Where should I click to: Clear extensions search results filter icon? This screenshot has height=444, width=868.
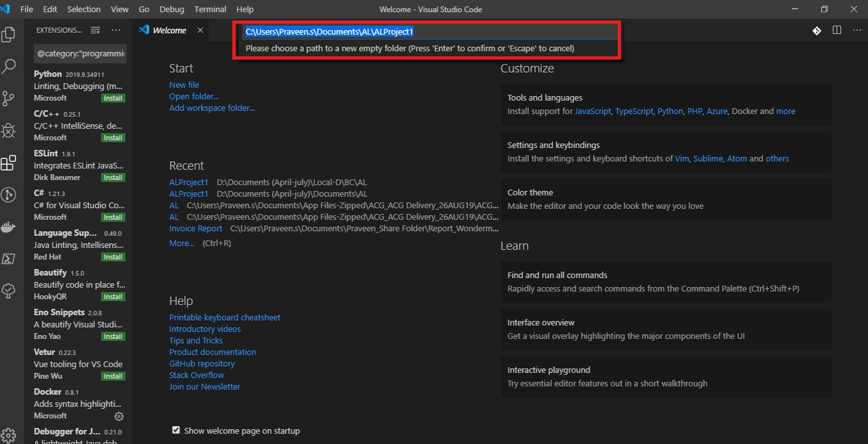(x=95, y=30)
